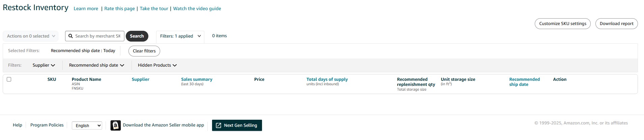Open the Actions on 0 selected dropdown
The height and width of the screenshot is (140, 644).
tap(31, 36)
